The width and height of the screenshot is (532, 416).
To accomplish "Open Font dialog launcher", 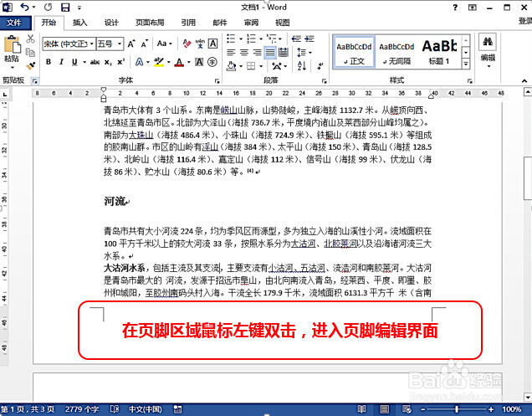I will click(x=217, y=81).
